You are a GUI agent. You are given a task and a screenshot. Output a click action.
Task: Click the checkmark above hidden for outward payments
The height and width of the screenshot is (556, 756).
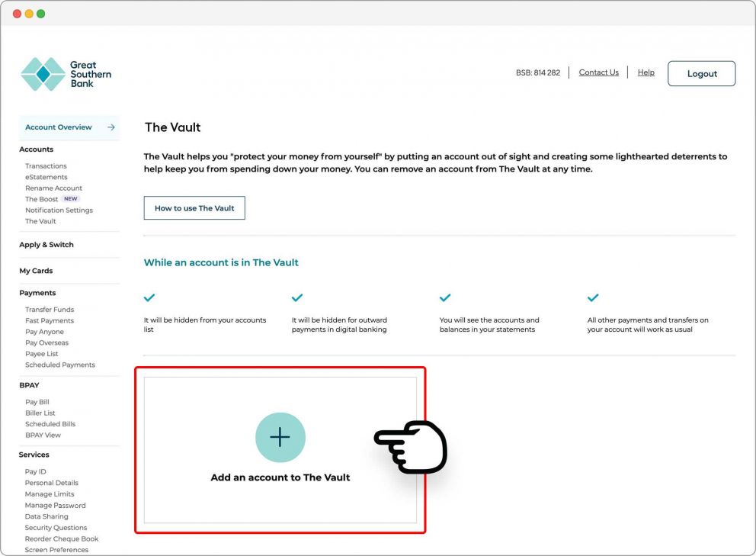pyautogui.click(x=297, y=297)
